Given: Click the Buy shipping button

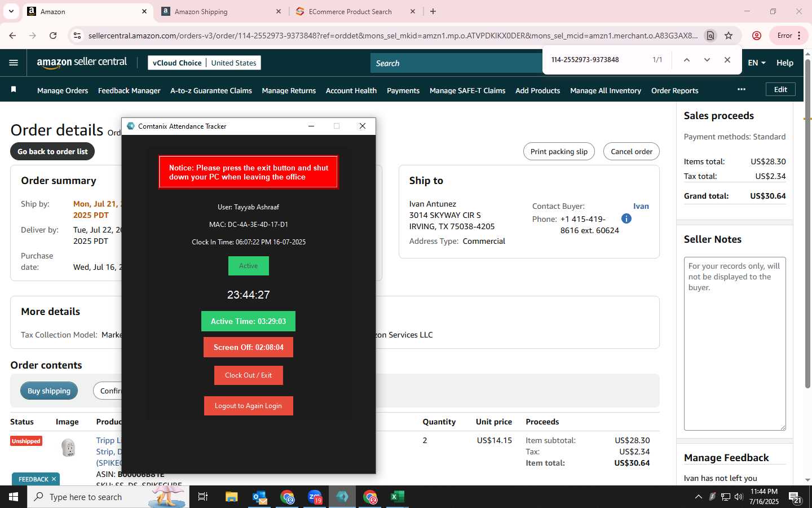Looking at the screenshot, I should 49,391.
